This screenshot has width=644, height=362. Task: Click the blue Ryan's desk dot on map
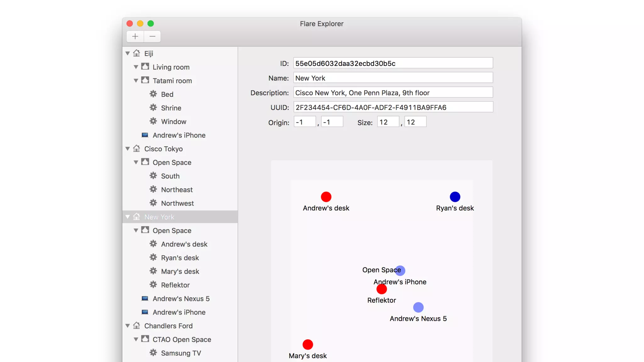pyautogui.click(x=455, y=197)
